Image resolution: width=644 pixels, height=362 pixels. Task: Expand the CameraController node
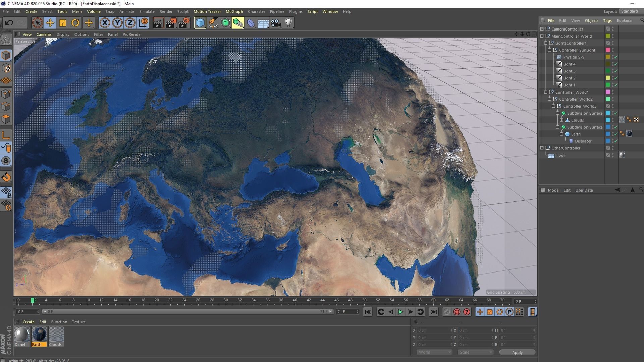542,29
